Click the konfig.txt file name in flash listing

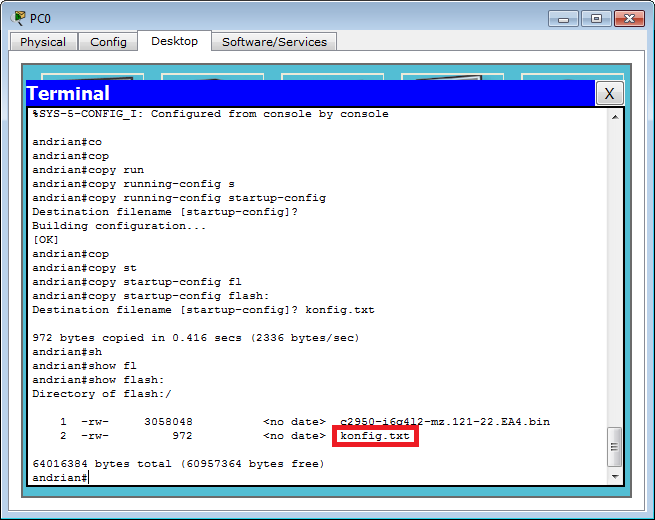[375, 436]
